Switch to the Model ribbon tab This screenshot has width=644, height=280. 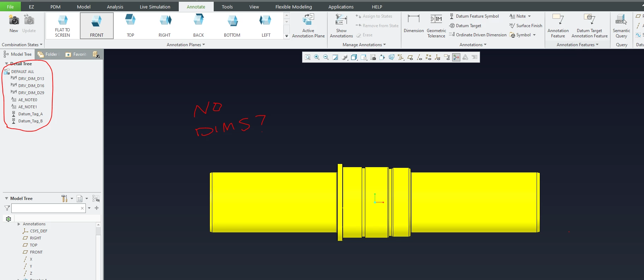tap(84, 7)
